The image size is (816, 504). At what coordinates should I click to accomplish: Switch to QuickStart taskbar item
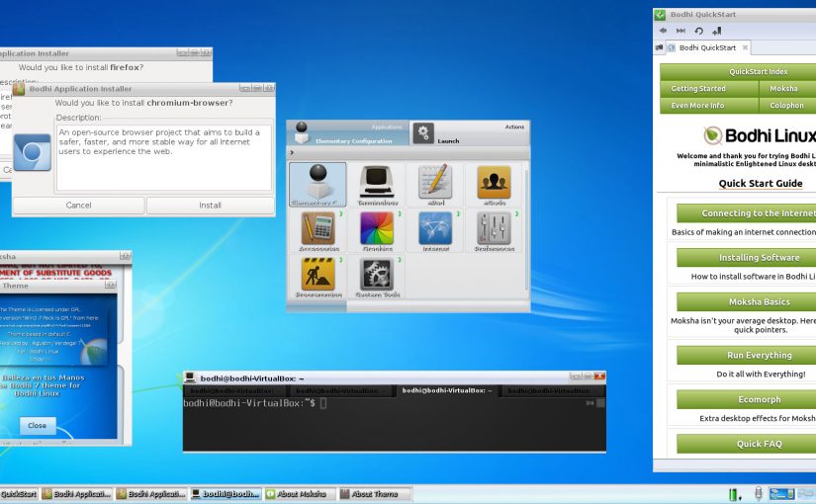[19, 493]
